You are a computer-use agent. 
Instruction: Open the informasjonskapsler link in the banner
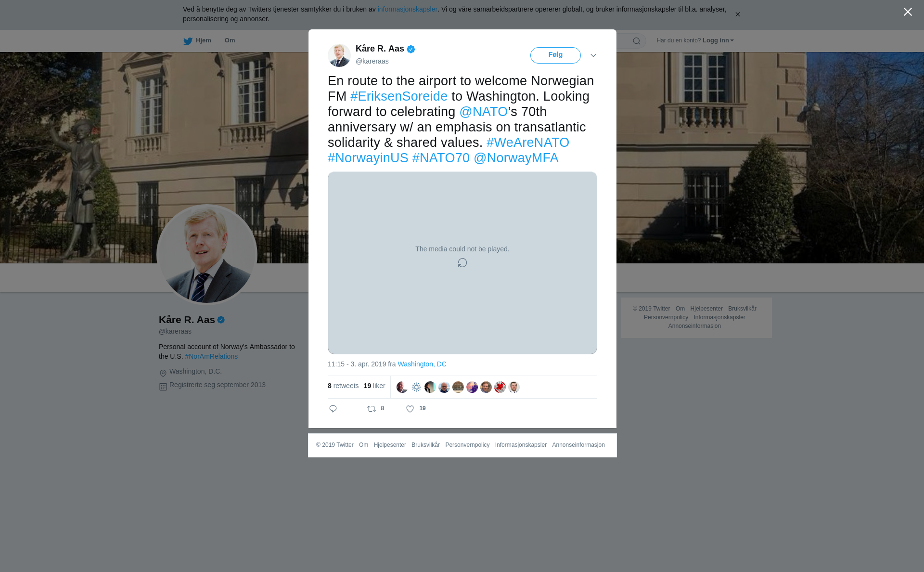[x=407, y=9]
